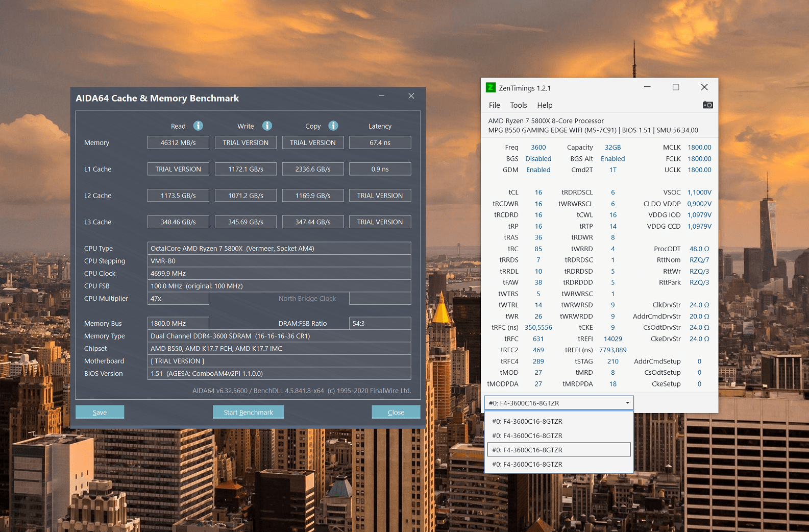Image resolution: width=809 pixels, height=532 pixels.
Task: Click the CPU Multiplier 47x field
Action: 178,298
